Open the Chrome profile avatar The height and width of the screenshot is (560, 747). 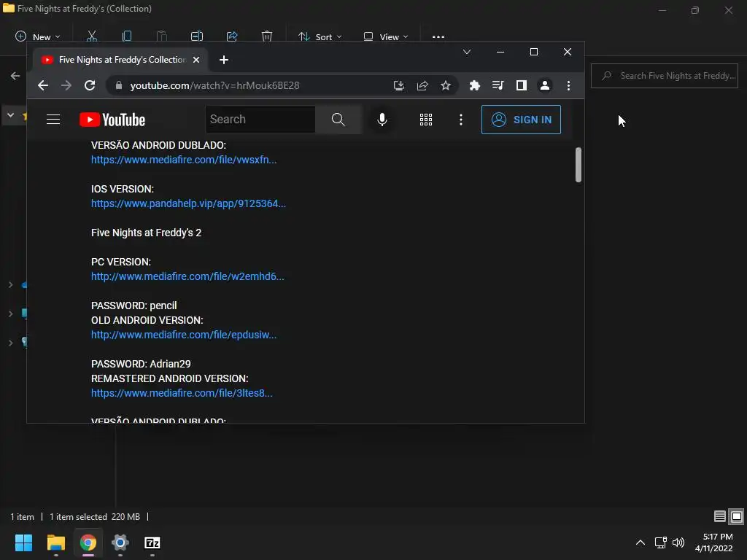(x=544, y=85)
